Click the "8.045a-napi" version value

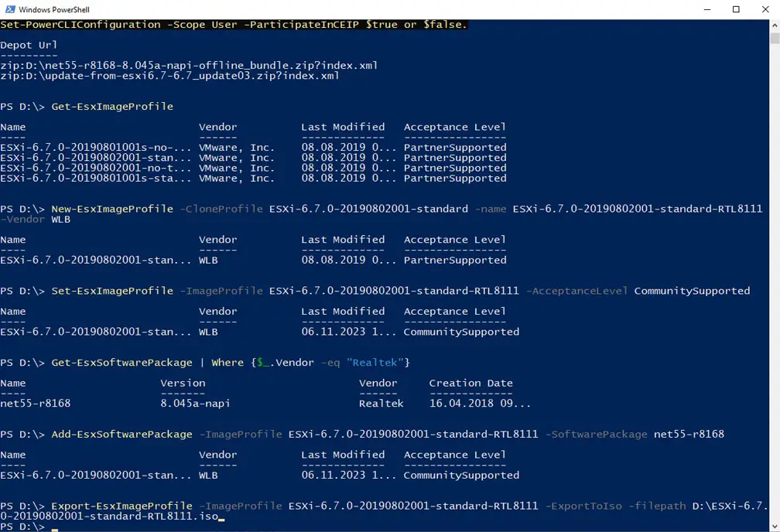pyautogui.click(x=196, y=403)
